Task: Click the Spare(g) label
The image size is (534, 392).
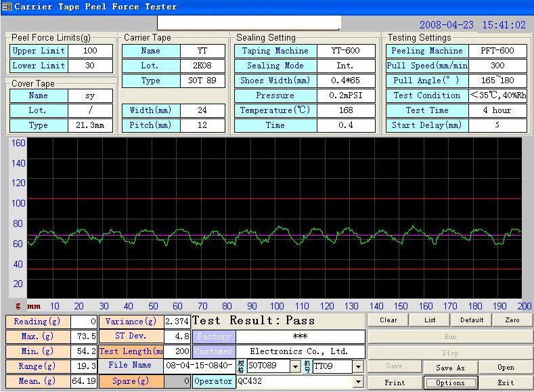Action: (131, 381)
